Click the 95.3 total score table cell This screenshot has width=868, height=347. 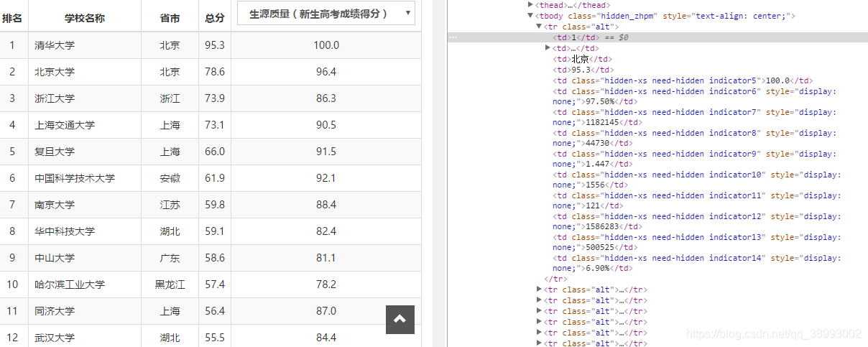tap(215, 45)
